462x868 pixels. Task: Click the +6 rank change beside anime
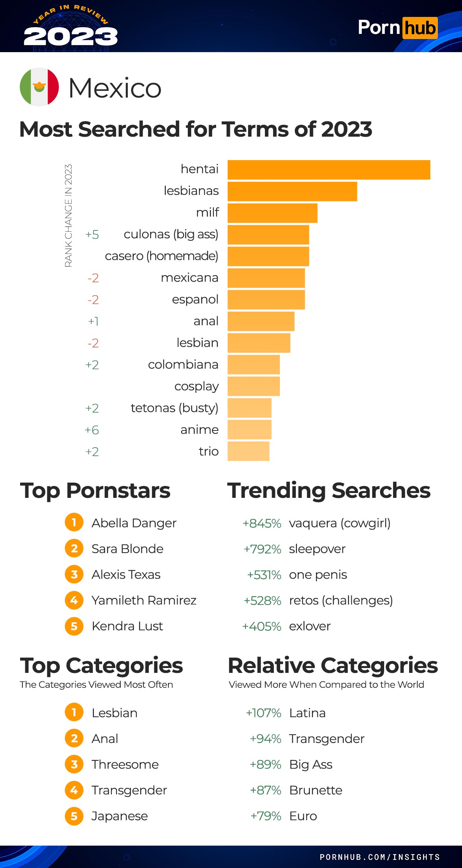pos(92,430)
